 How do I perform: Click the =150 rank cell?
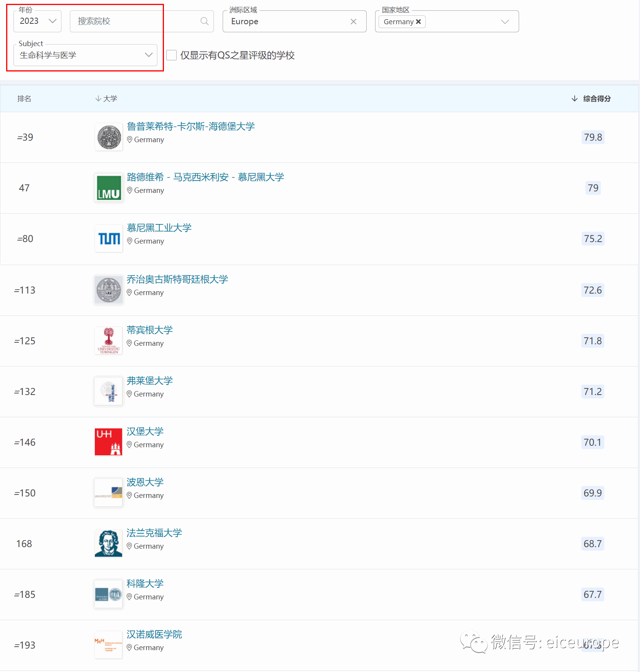(25, 493)
